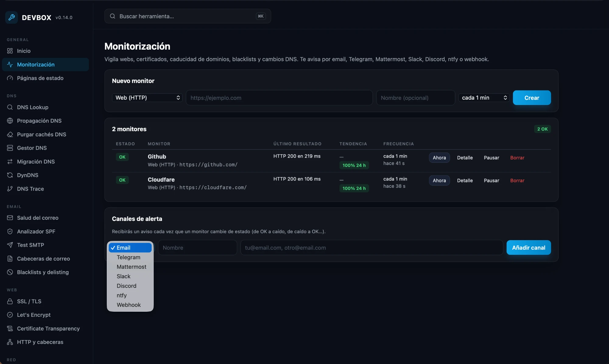Click the Test SMTP paper plane icon
The image size is (609, 364).
coord(10,245)
